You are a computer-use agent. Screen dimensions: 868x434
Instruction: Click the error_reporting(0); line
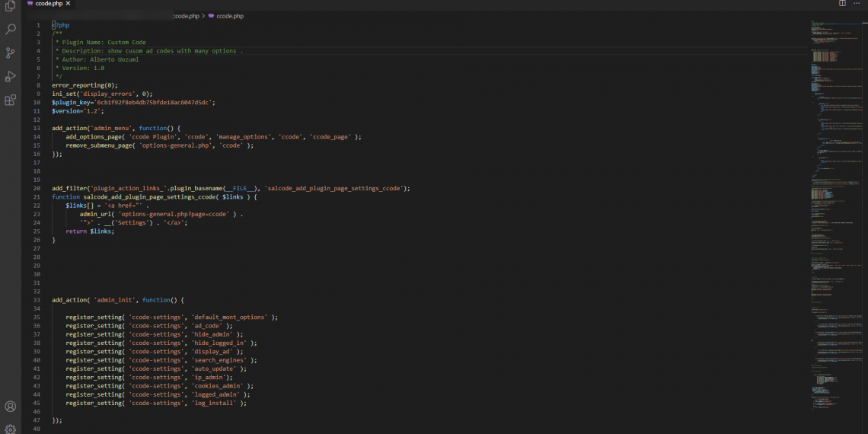pyautogui.click(x=85, y=85)
